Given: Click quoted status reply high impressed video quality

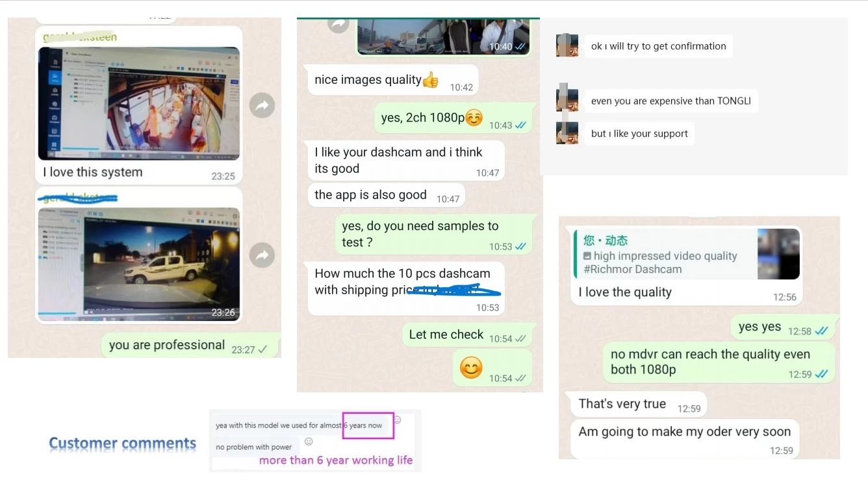Looking at the screenshot, I should 685,254.
